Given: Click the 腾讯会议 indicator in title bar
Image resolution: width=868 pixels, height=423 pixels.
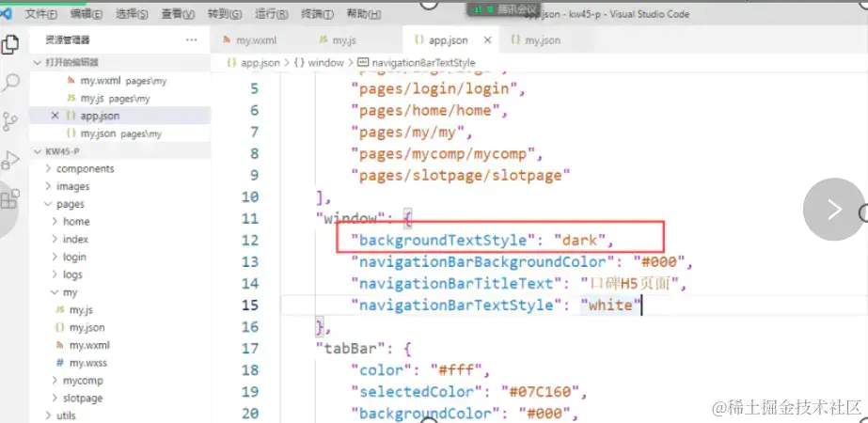Looking at the screenshot, I should point(504,8).
